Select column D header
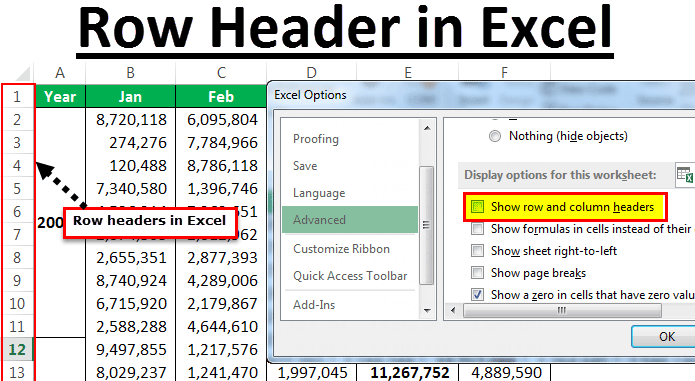Screen dimensions: 695x381 tap(312, 72)
